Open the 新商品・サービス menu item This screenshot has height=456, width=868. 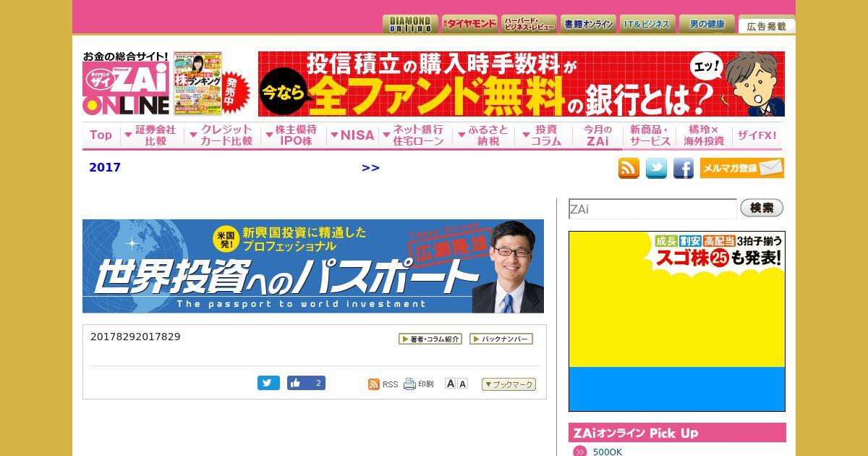(x=650, y=135)
